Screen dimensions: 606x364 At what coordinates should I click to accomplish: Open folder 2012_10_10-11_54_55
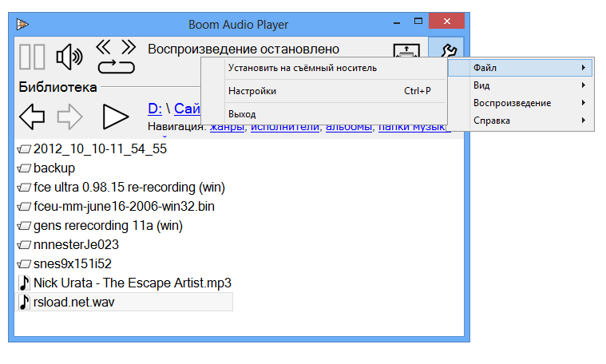(x=100, y=148)
